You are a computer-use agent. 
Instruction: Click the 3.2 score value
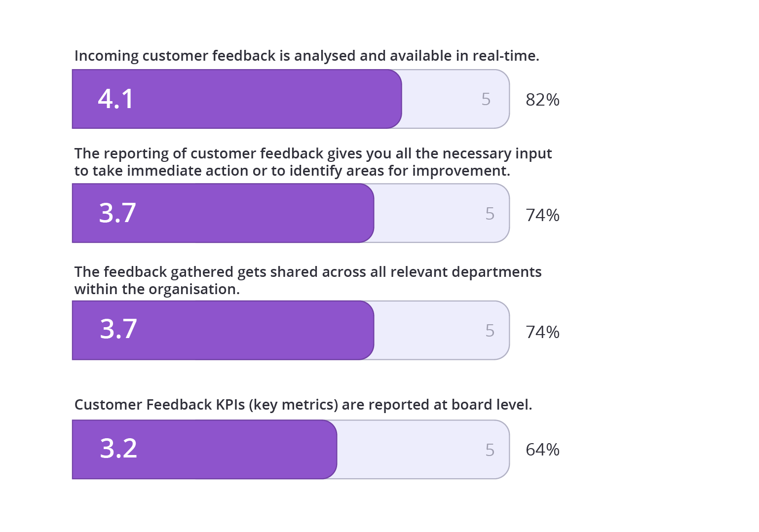[x=118, y=449]
